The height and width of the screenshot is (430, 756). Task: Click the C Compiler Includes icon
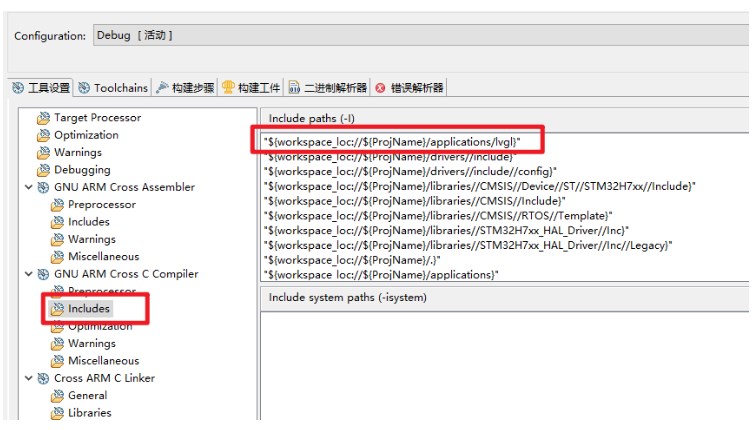click(57, 309)
